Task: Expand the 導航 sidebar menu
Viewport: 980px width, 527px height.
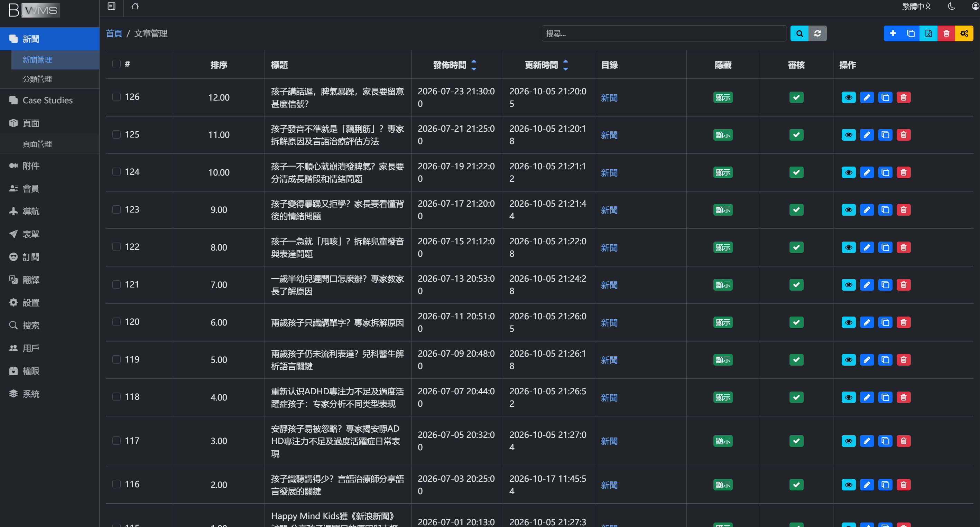Action: [49, 211]
